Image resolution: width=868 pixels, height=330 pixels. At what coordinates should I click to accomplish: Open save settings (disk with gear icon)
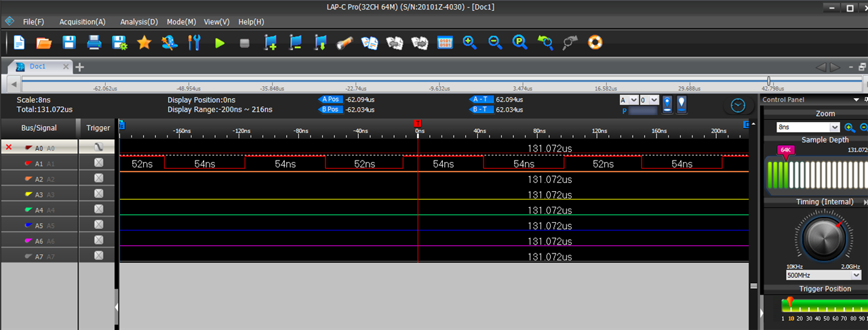coord(119,43)
